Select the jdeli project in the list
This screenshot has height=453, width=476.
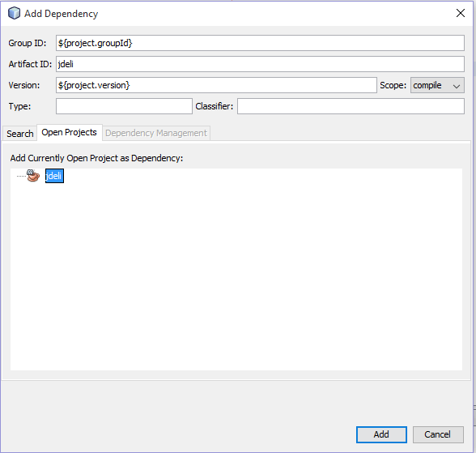pyautogui.click(x=54, y=176)
